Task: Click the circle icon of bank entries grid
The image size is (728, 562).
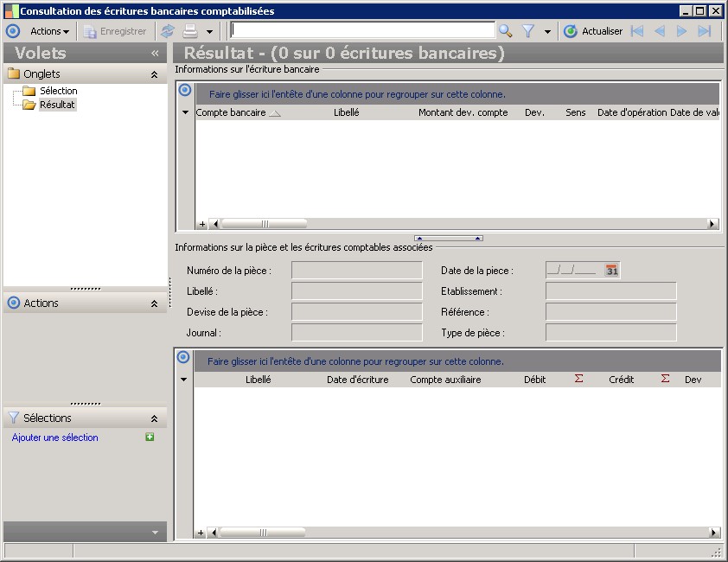Action: coord(185,90)
